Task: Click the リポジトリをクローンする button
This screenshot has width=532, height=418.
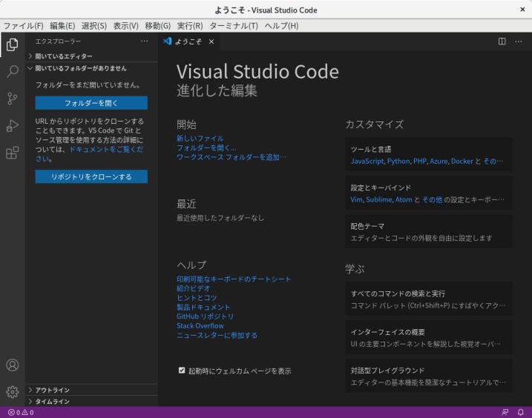Action: pyautogui.click(x=91, y=176)
